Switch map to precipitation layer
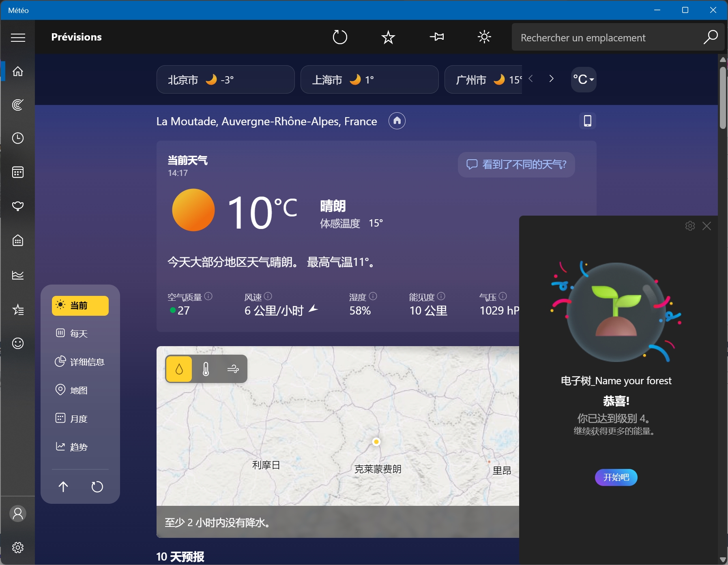The width and height of the screenshot is (728, 565). point(179,369)
